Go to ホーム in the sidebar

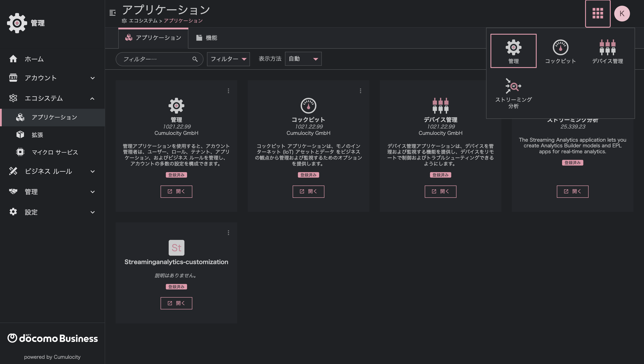point(53,59)
